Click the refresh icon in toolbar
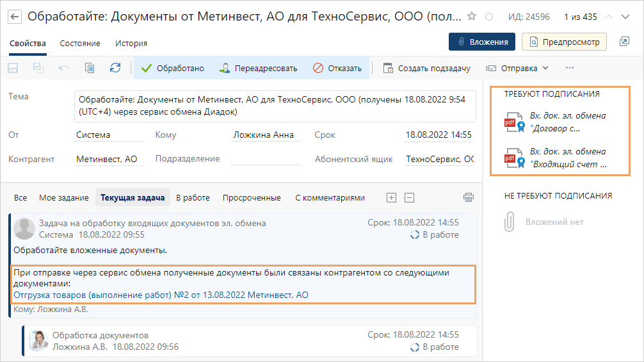 pyautogui.click(x=115, y=68)
